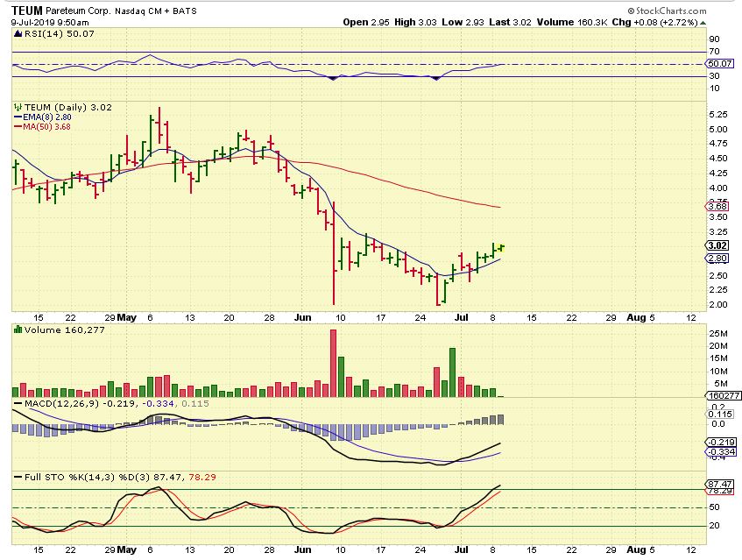This screenshot has height=560, width=742.
Task: Click the Aug label on bottom date axis
Action: (636, 549)
